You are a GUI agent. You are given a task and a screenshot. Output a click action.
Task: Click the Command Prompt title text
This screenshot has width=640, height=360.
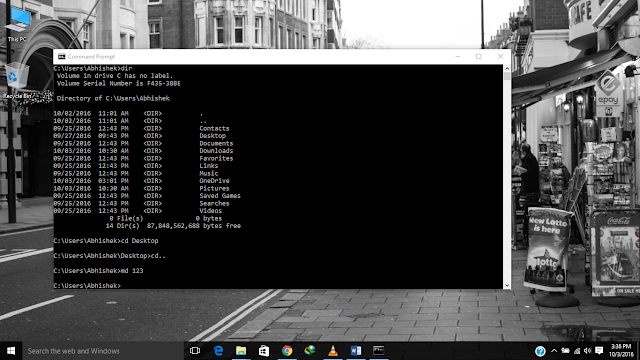(91, 57)
